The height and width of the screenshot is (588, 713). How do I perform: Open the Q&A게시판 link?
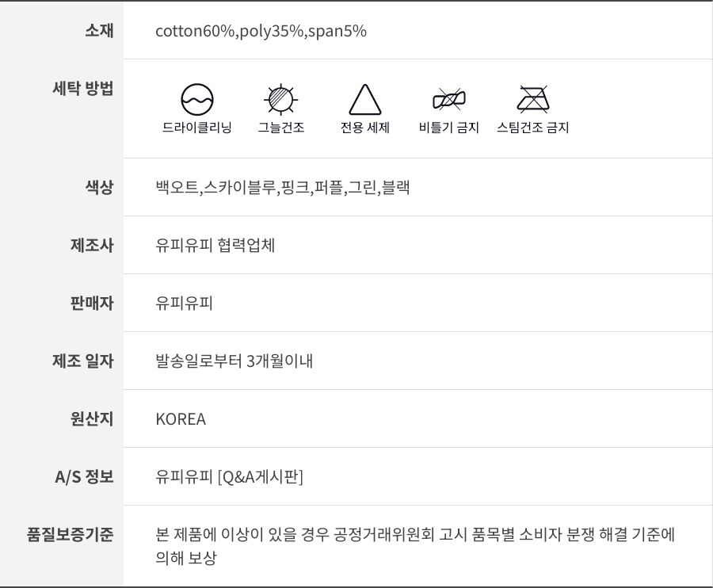click(260, 477)
